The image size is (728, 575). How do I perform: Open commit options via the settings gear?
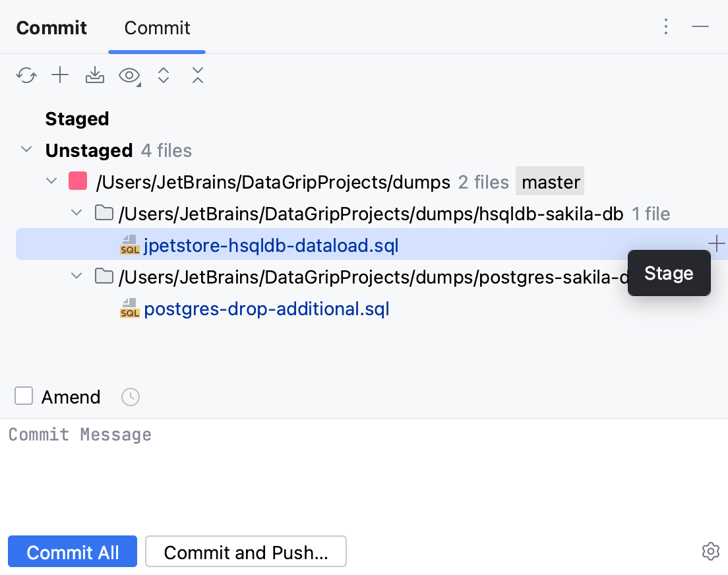pyautogui.click(x=711, y=551)
